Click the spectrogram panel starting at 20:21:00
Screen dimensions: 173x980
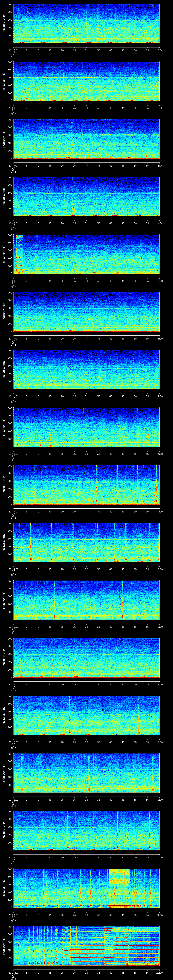click(x=86, y=946)
